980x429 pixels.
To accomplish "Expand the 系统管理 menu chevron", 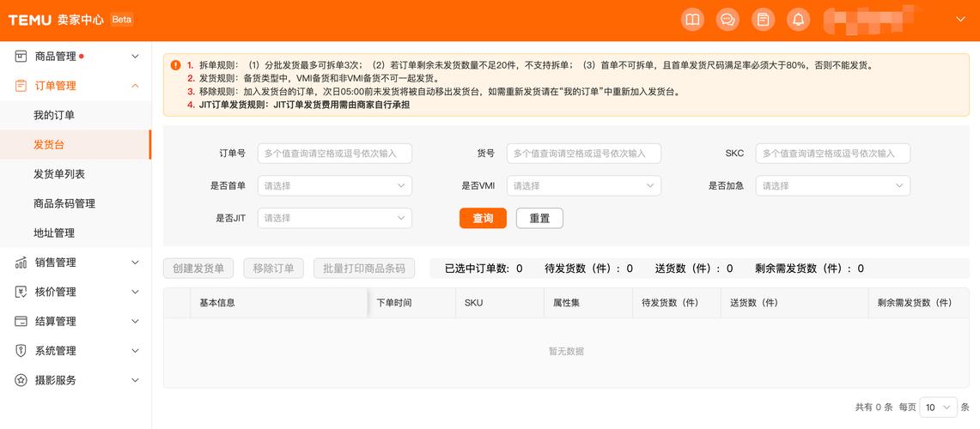I will point(135,350).
